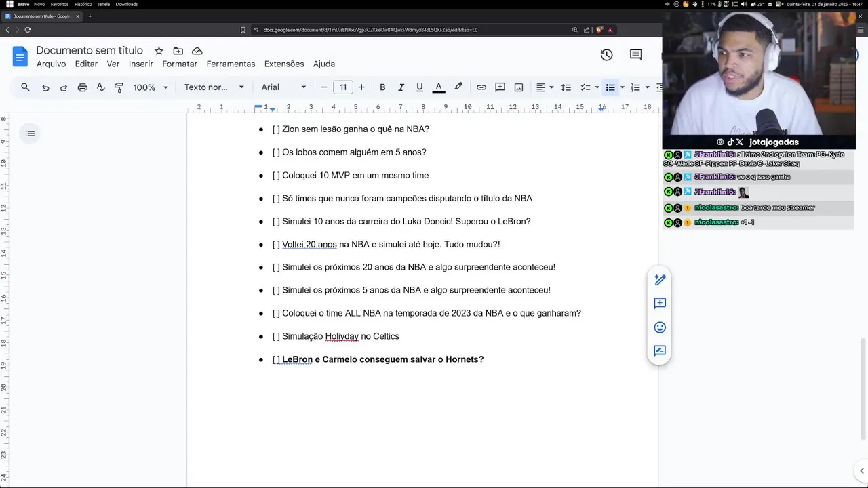Toggle the checklist button
This screenshot has height=488, width=868.
585,87
